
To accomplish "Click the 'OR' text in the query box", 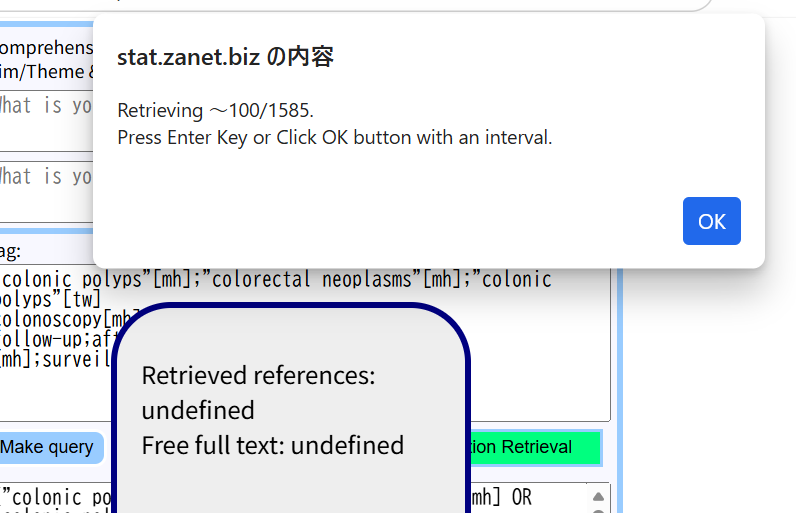I will (520, 497).
